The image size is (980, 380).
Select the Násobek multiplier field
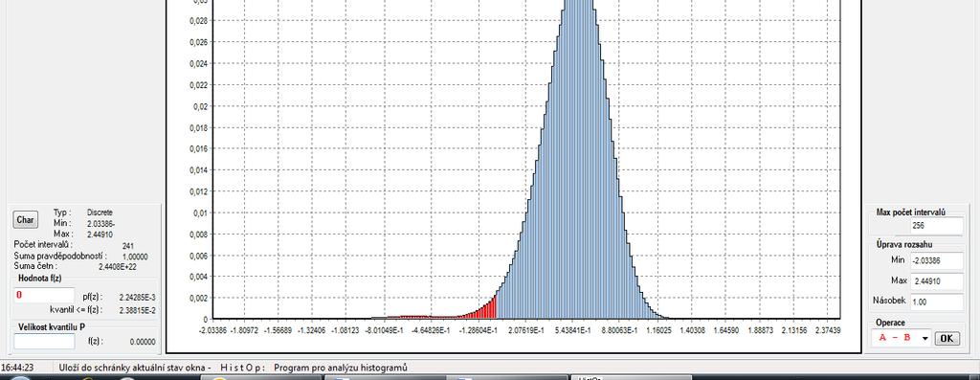pos(936,302)
